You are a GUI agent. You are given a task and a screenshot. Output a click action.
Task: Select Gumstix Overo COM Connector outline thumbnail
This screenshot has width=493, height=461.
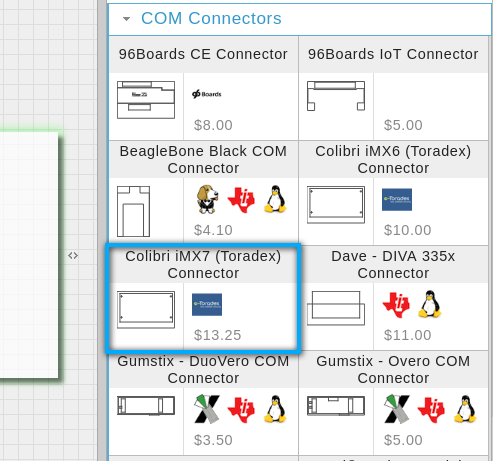click(x=336, y=406)
